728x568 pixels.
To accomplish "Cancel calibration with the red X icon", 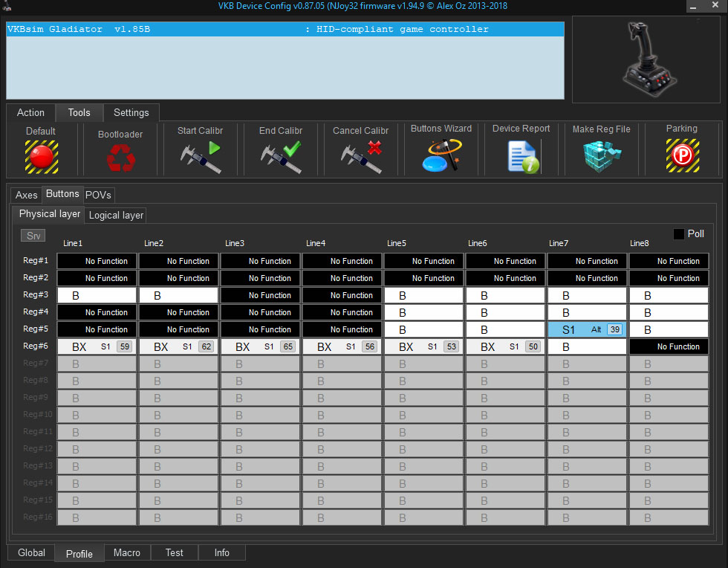I will click(360, 157).
